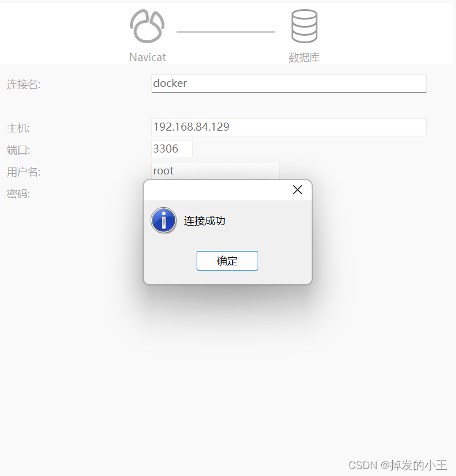This screenshot has height=476, width=456.
Task: Focus the 用户名 field containing root
Action: tap(215, 170)
